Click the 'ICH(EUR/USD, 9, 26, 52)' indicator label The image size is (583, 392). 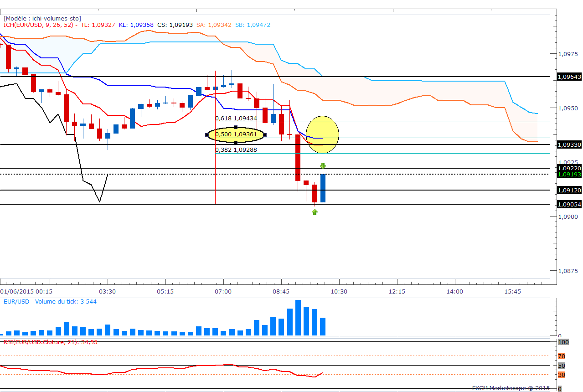[38, 25]
